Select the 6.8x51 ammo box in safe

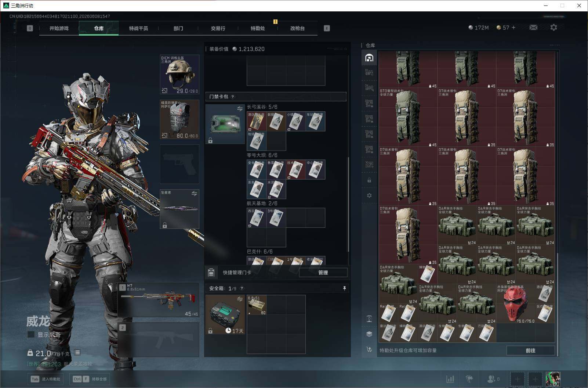pos(257,305)
